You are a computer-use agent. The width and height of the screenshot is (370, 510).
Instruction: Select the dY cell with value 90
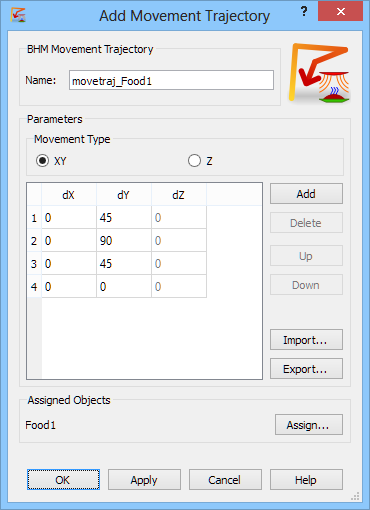124,240
